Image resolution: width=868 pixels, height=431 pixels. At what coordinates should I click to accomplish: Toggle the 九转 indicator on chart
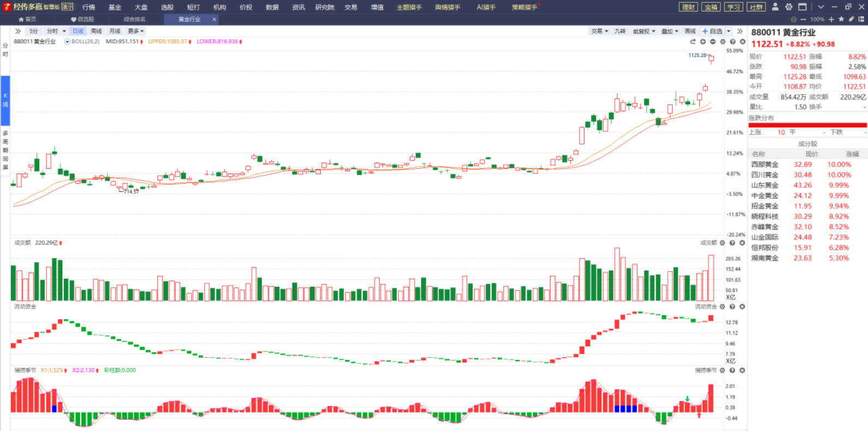tap(620, 31)
